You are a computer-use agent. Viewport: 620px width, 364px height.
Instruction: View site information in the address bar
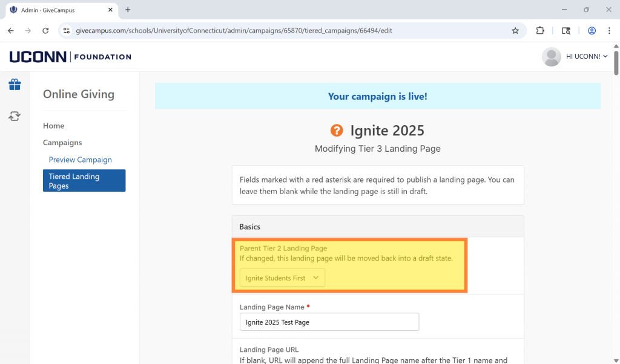click(67, 31)
